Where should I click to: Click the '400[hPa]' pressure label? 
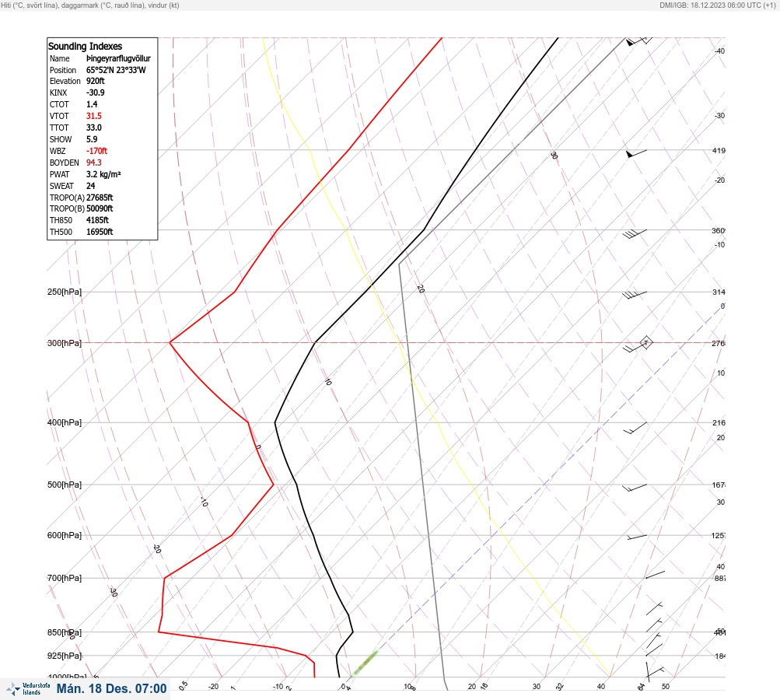pos(65,422)
